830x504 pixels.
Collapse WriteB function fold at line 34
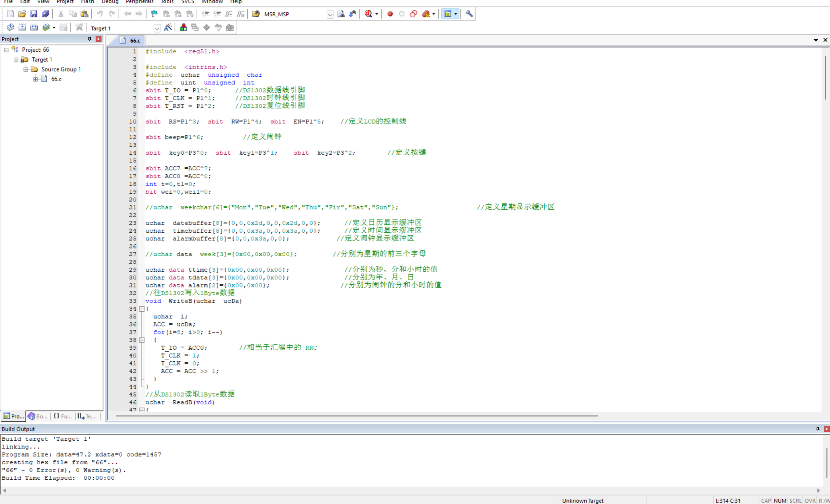coord(142,309)
